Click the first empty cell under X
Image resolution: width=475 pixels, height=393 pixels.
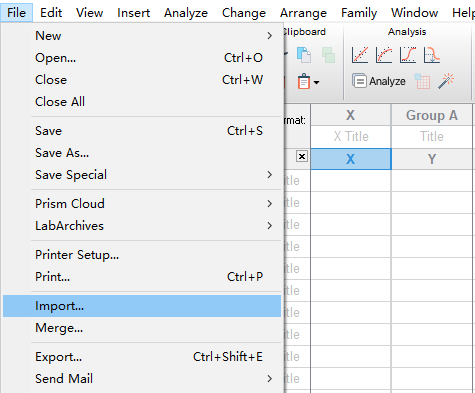tap(351, 181)
